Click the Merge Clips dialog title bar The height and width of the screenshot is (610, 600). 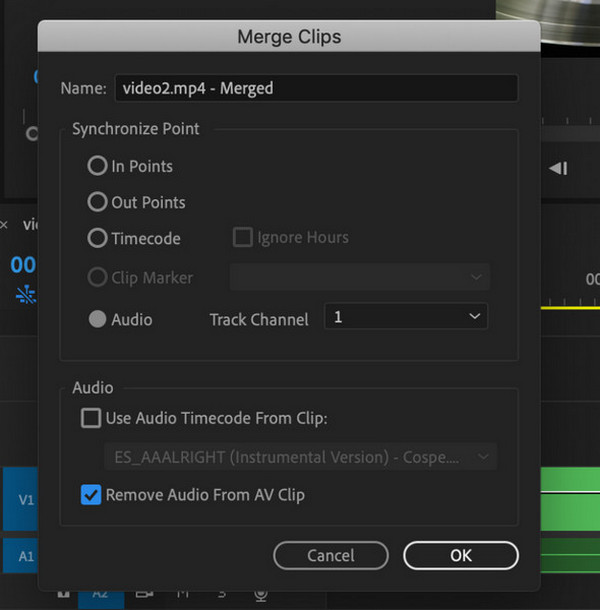click(x=289, y=37)
